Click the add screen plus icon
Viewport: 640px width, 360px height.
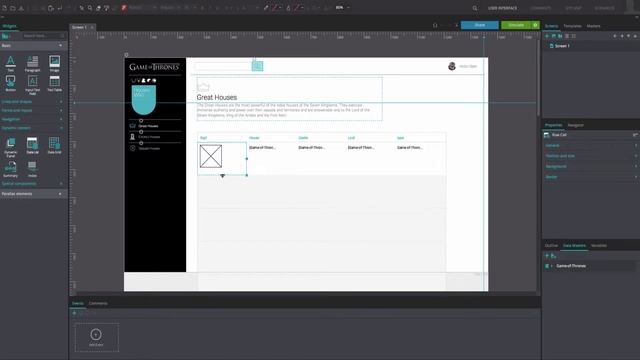pos(547,36)
